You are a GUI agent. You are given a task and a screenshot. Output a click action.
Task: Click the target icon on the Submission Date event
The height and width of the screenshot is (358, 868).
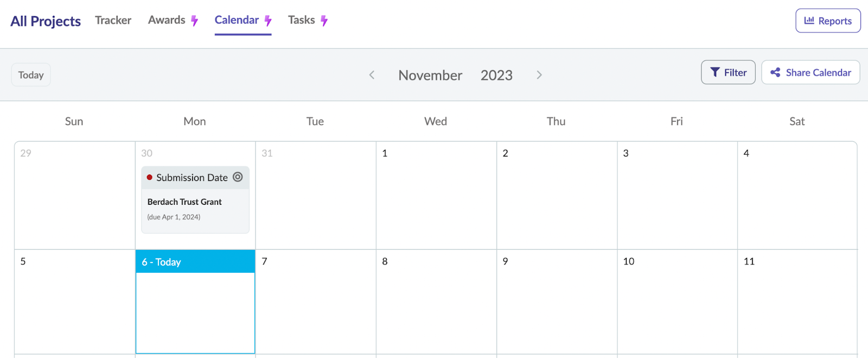click(x=238, y=177)
